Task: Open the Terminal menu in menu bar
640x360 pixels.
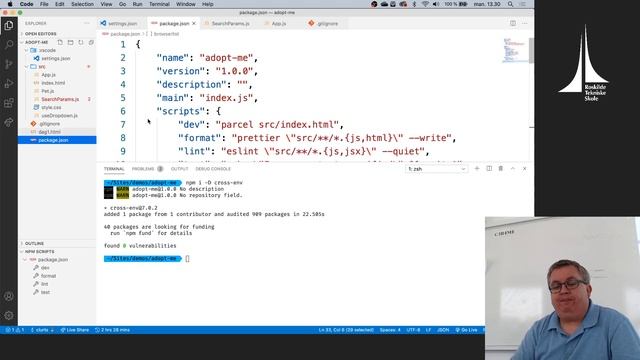Action: click(159, 4)
